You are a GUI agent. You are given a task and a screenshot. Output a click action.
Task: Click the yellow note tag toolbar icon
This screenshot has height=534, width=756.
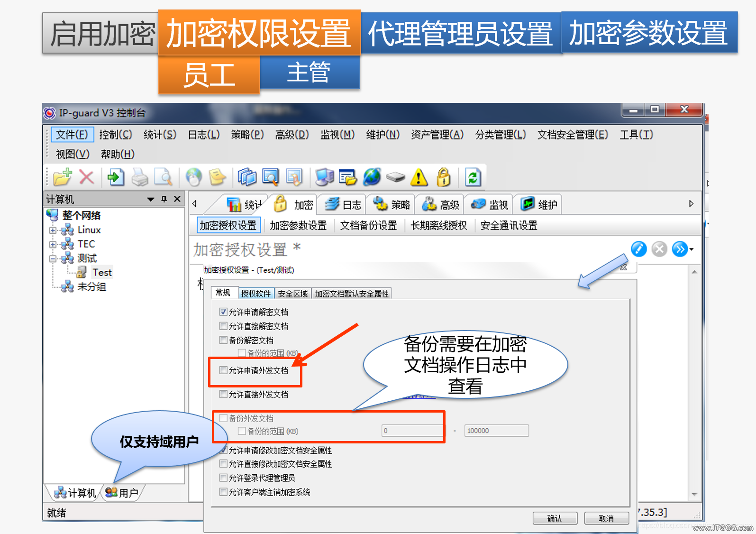pyautogui.click(x=217, y=177)
